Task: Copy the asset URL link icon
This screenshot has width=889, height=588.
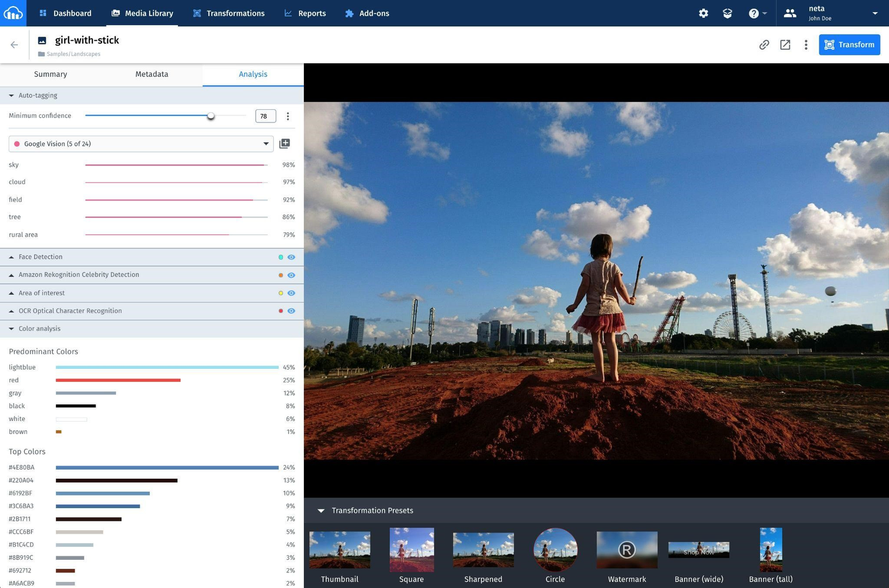Action: (x=764, y=44)
